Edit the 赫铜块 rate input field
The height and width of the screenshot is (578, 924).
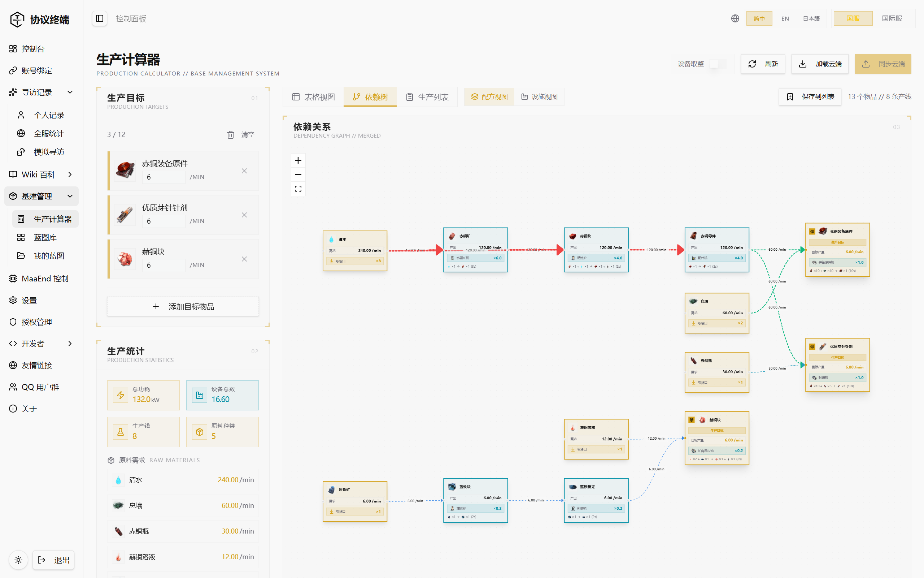pos(164,265)
